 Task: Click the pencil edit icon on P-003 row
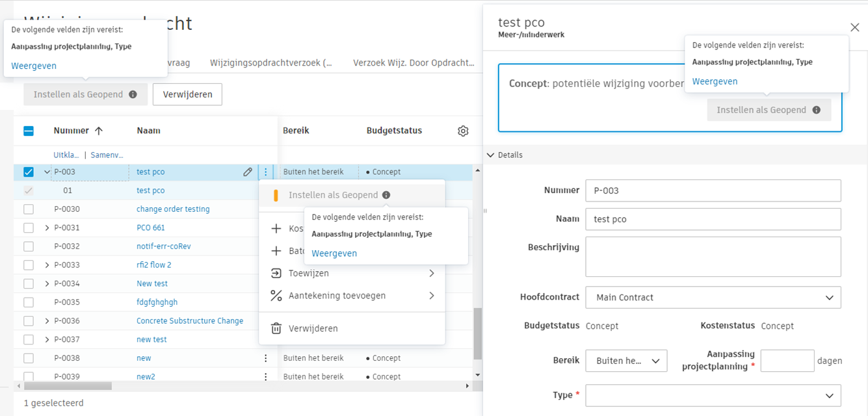(x=248, y=172)
